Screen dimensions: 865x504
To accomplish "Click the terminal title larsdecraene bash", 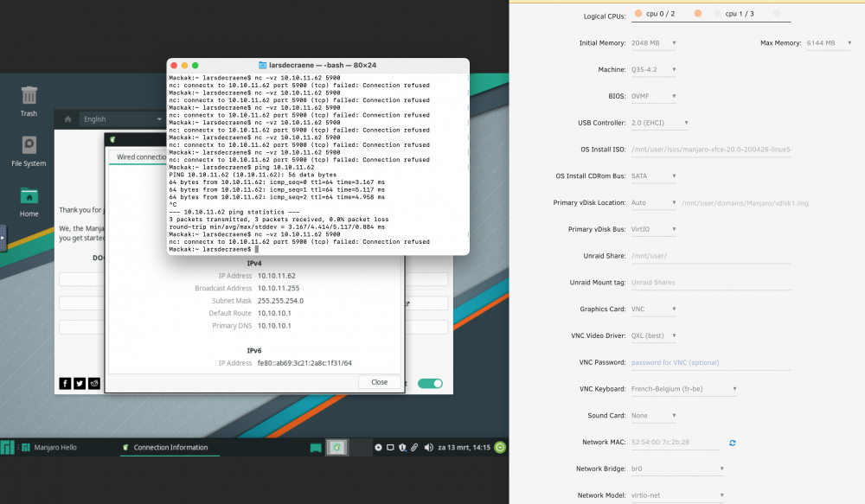I will [322, 65].
